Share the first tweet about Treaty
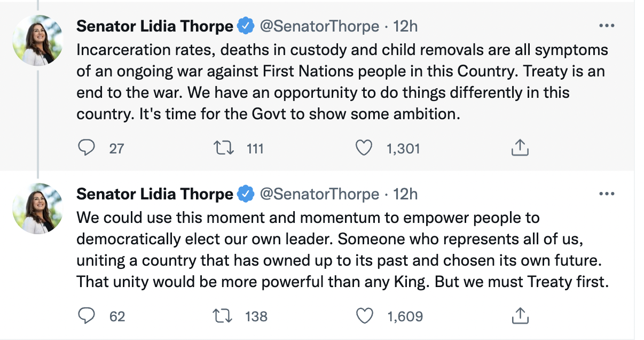The height and width of the screenshot is (340, 644). tap(520, 148)
